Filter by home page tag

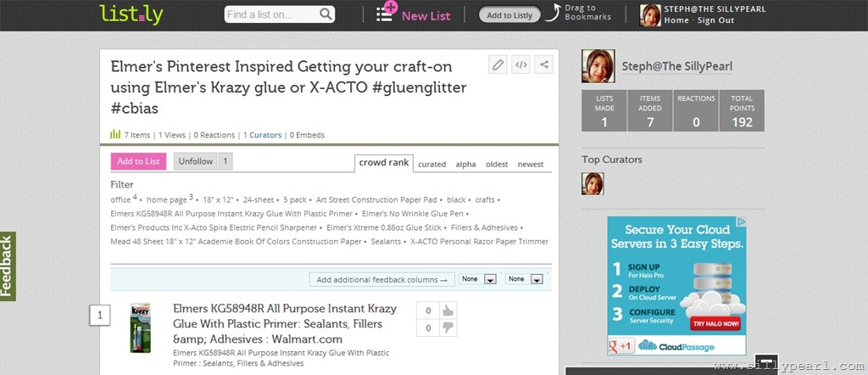[x=166, y=199]
